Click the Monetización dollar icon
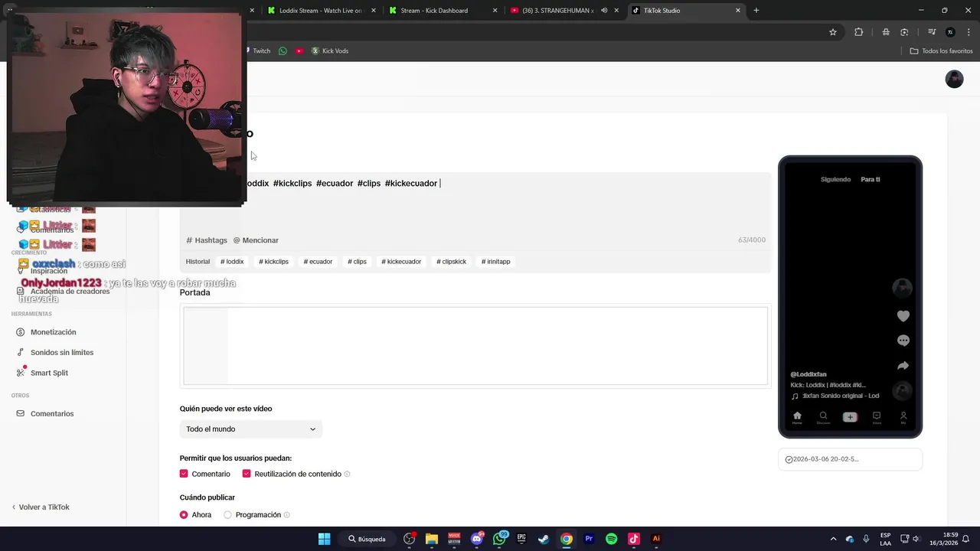The image size is (980, 551). point(21,332)
